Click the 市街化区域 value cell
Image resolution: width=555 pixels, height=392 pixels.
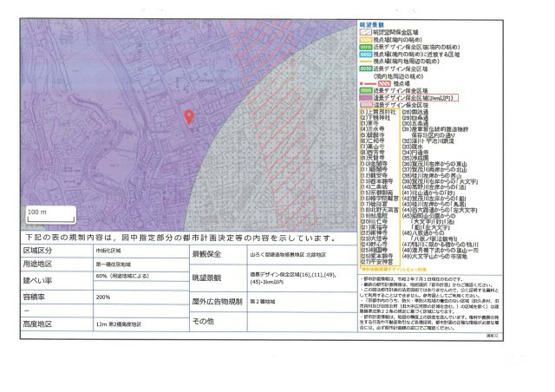(x=140, y=251)
